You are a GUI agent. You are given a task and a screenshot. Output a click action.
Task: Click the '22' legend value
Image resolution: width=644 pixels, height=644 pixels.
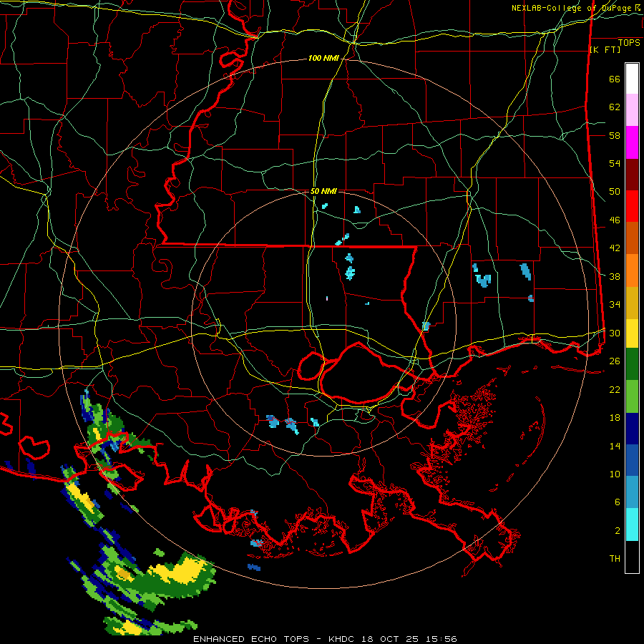[615, 389]
